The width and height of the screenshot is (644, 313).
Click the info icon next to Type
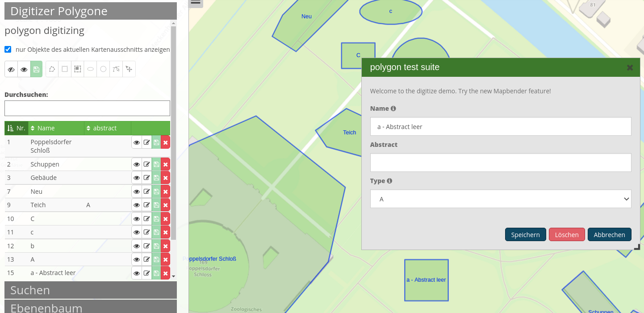point(389,181)
